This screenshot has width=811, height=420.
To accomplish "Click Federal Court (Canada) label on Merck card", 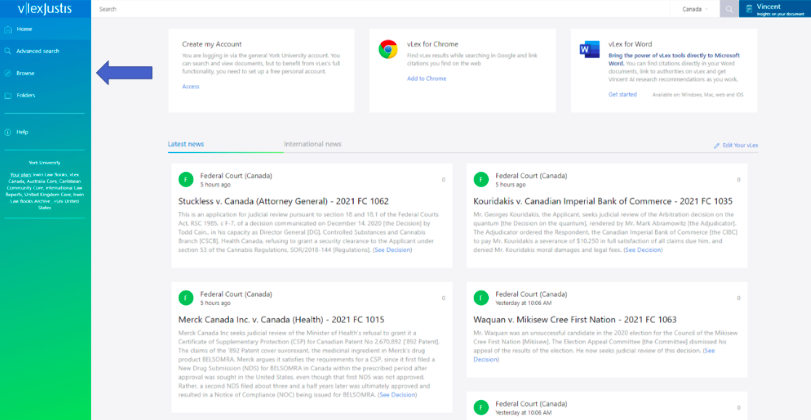I will pos(236,294).
